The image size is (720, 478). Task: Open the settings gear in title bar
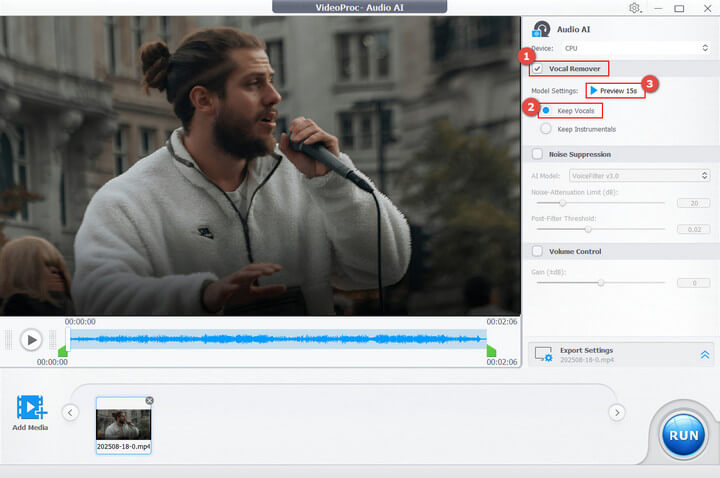[x=635, y=8]
